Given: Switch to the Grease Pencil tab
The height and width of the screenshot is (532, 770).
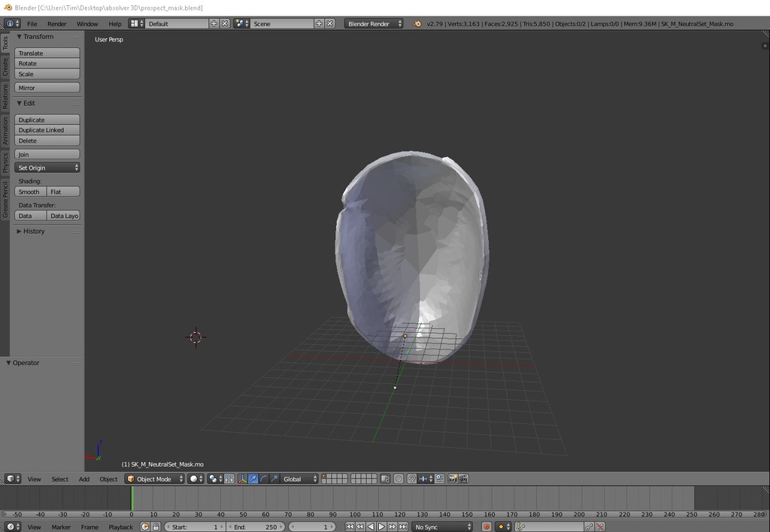Looking at the screenshot, I should coord(5,199).
